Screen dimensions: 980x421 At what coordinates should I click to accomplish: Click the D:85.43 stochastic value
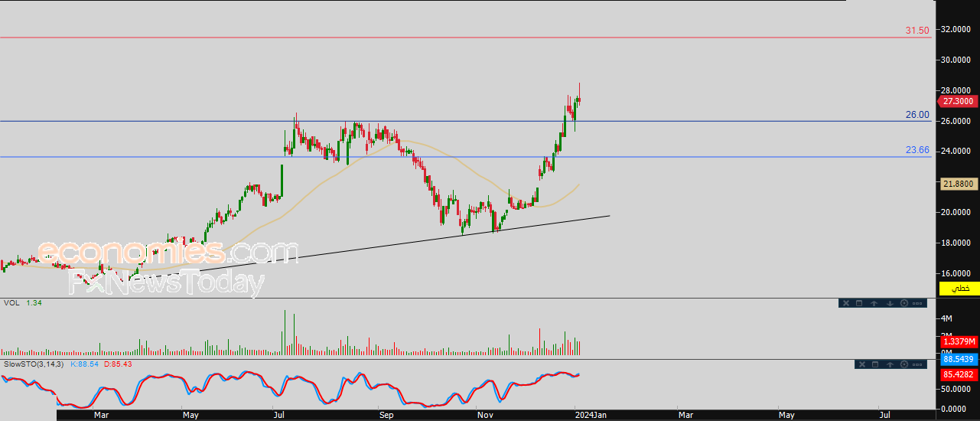pyautogui.click(x=119, y=364)
